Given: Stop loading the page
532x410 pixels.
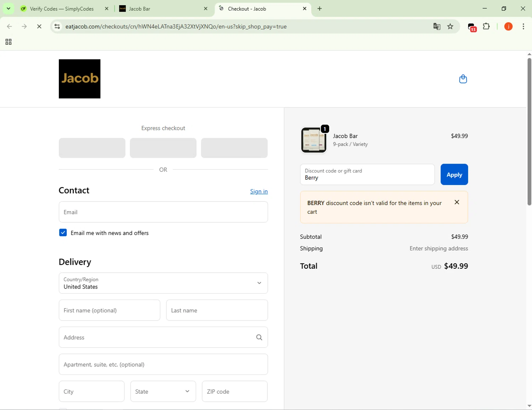Looking at the screenshot, I should pos(39,27).
